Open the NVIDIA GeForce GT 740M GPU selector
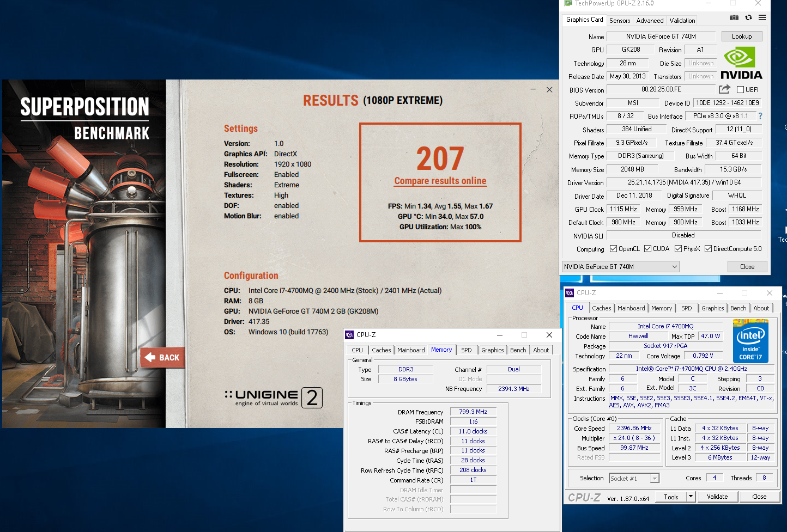 click(621, 267)
